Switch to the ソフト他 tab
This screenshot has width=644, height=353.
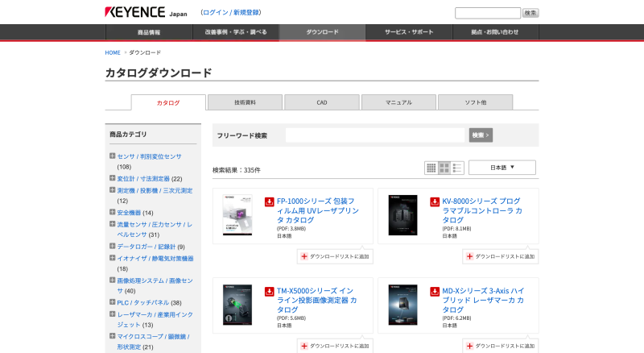tap(476, 102)
